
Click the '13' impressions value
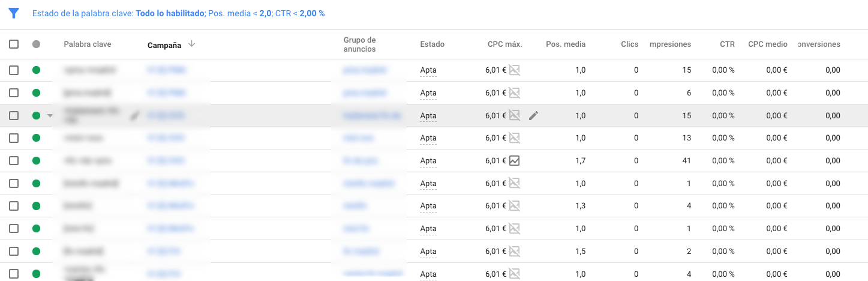(x=687, y=138)
